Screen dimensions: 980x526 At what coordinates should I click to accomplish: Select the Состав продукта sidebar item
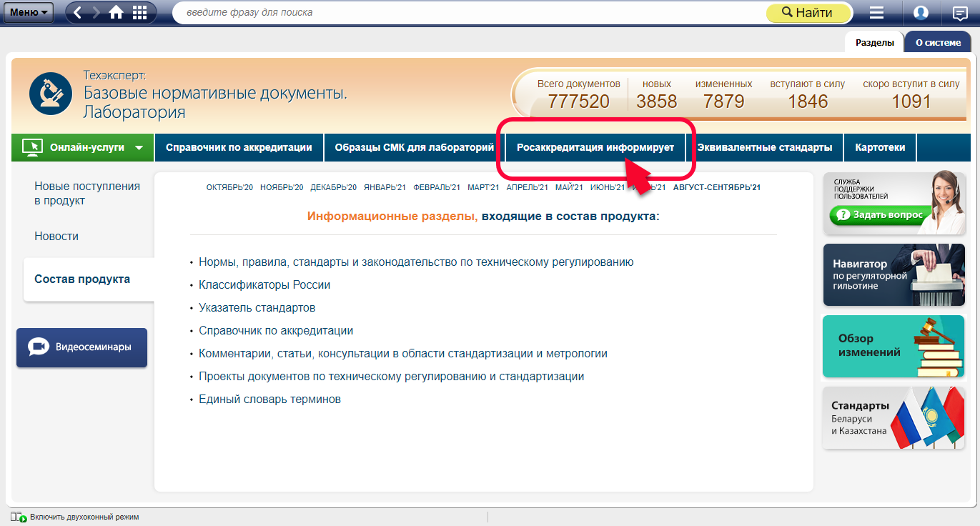coord(89,279)
